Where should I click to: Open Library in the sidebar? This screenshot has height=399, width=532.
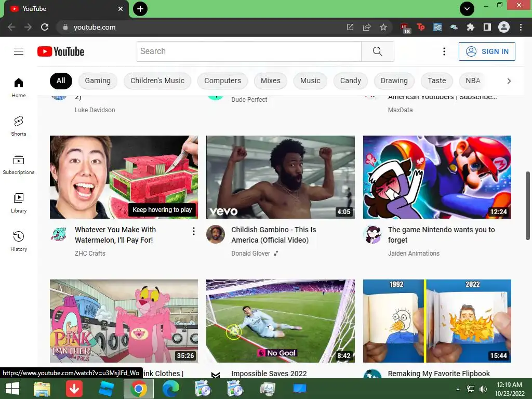(x=19, y=203)
